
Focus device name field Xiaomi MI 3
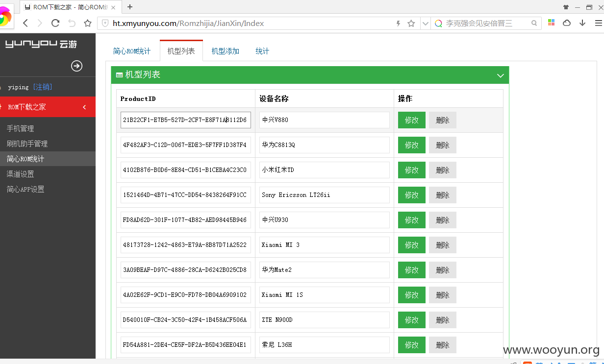click(325, 245)
